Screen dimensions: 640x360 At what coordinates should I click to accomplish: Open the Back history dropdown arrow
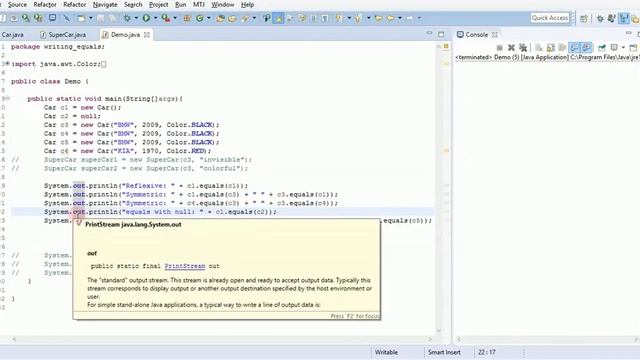(x=400, y=18)
